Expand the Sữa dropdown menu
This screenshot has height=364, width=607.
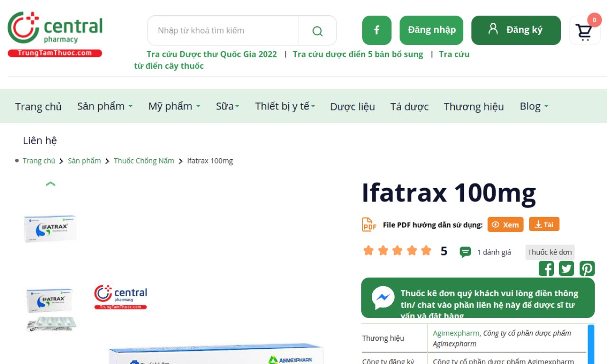coord(228,106)
